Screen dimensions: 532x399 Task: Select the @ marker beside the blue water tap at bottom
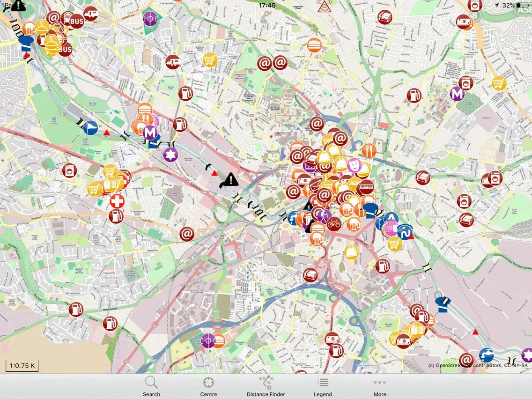point(466,360)
